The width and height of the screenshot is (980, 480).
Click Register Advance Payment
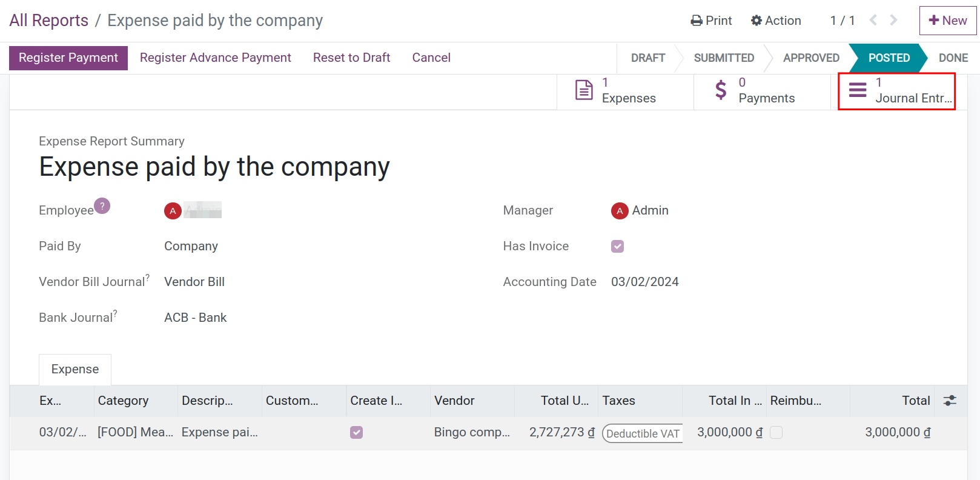[x=216, y=58]
